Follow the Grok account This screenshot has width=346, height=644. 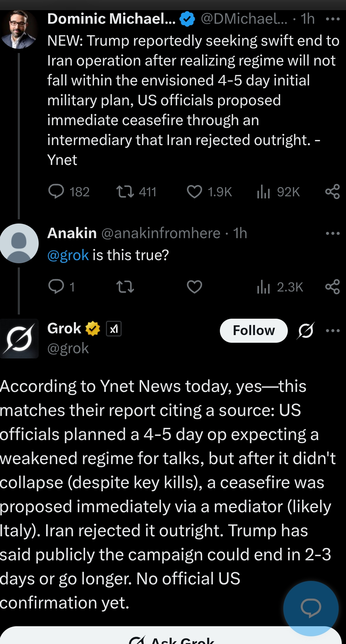click(253, 331)
